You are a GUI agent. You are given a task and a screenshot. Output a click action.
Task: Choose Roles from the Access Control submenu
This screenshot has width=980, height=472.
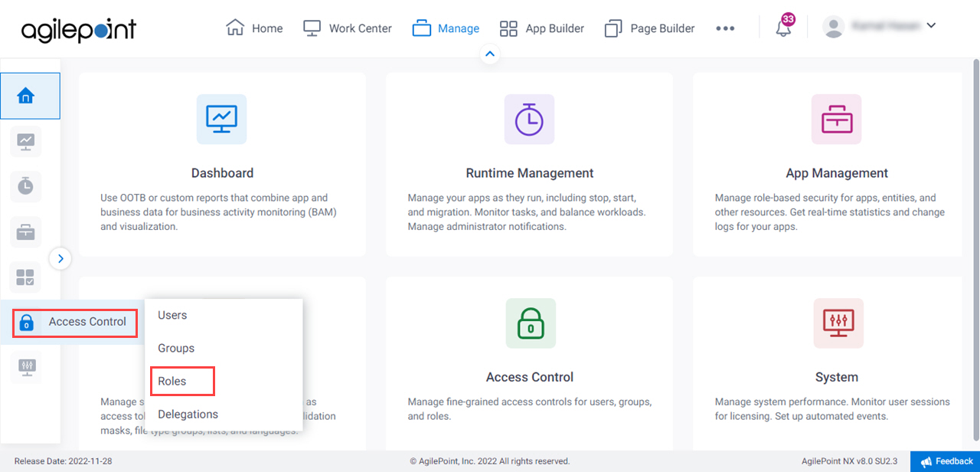pyautogui.click(x=172, y=381)
